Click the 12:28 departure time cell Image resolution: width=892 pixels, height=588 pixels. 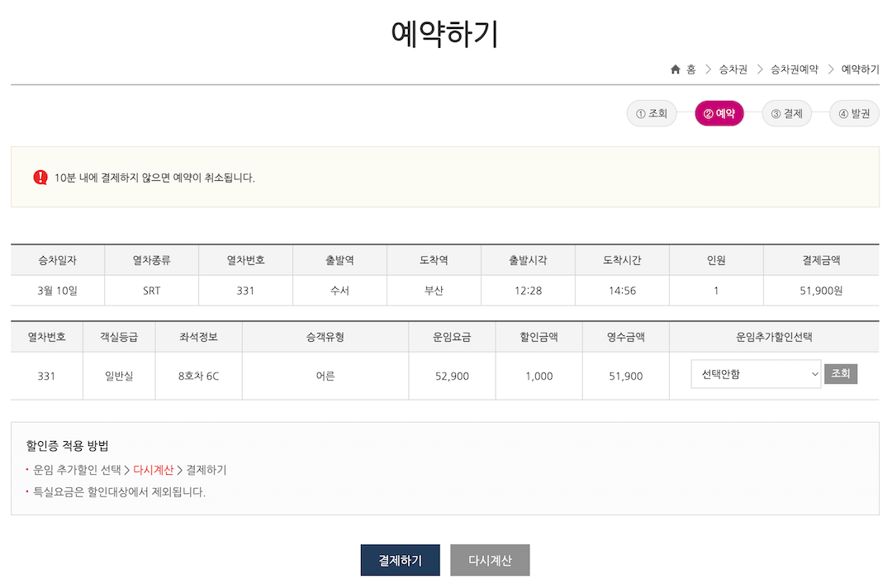point(528,291)
